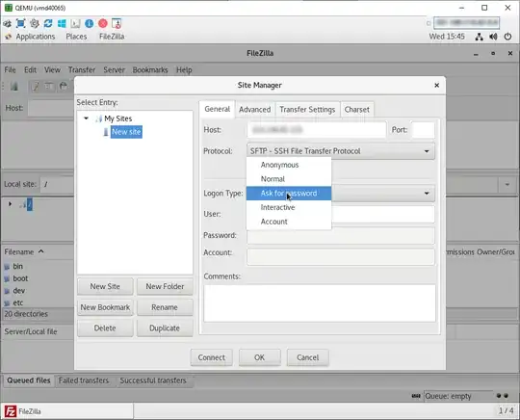520x420 pixels.
Task: Click the network icon in system tray
Action: [x=479, y=37]
